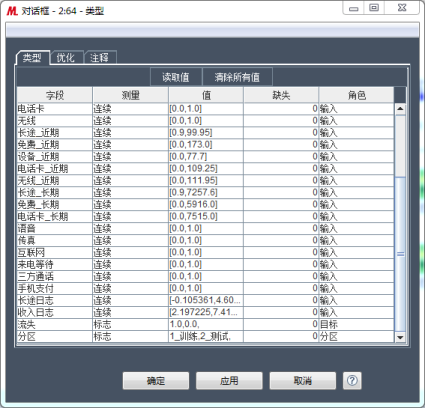Click the 应用 button
Image resolution: width=425 pixels, height=408 pixels.
[x=229, y=381]
